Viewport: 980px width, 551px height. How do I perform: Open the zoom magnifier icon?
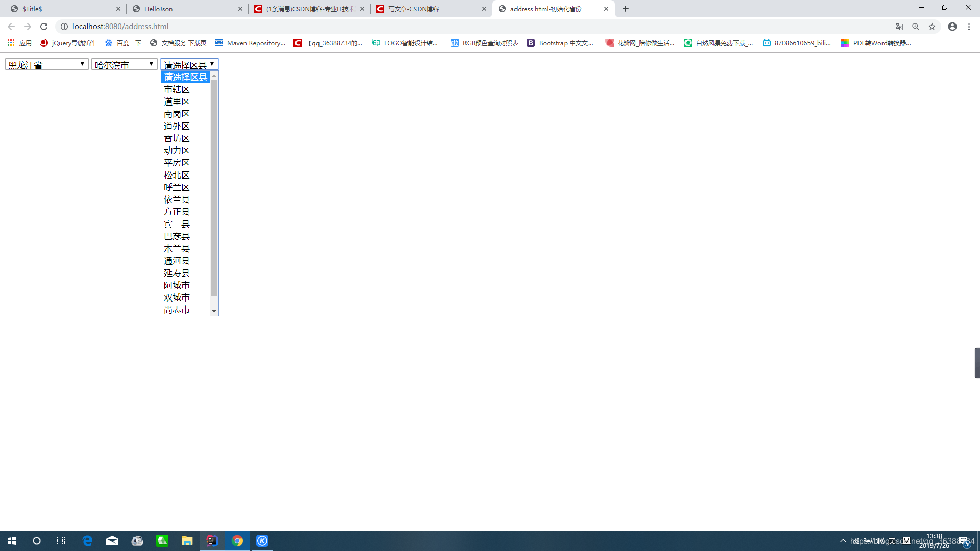point(916,27)
